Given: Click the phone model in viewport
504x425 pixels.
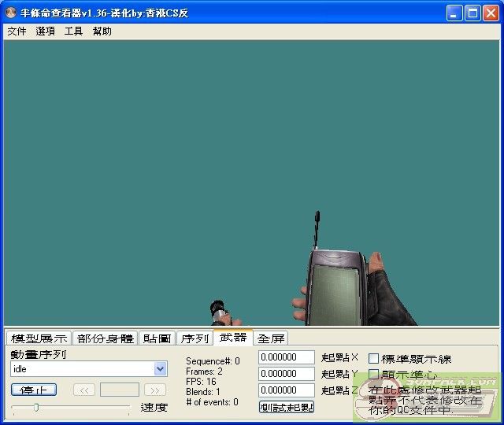Looking at the screenshot, I should point(336,286).
